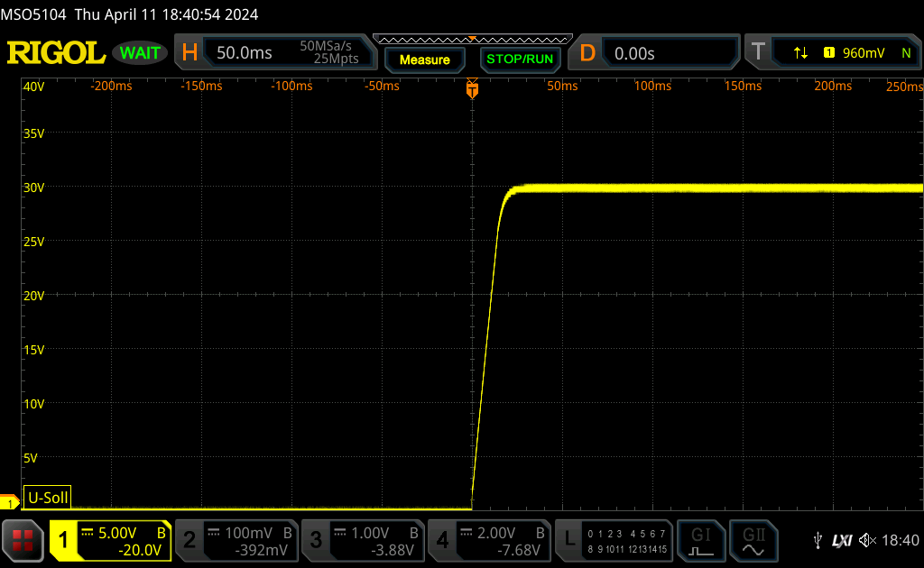Click the waveform memory position bar

(x=473, y=40)
